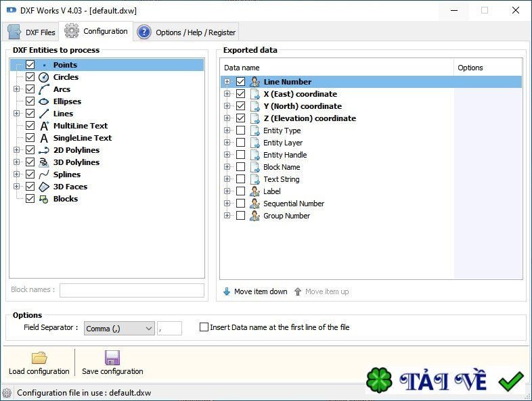Click the Block Name document icon

pyautogui.click(x=254, y=167)
